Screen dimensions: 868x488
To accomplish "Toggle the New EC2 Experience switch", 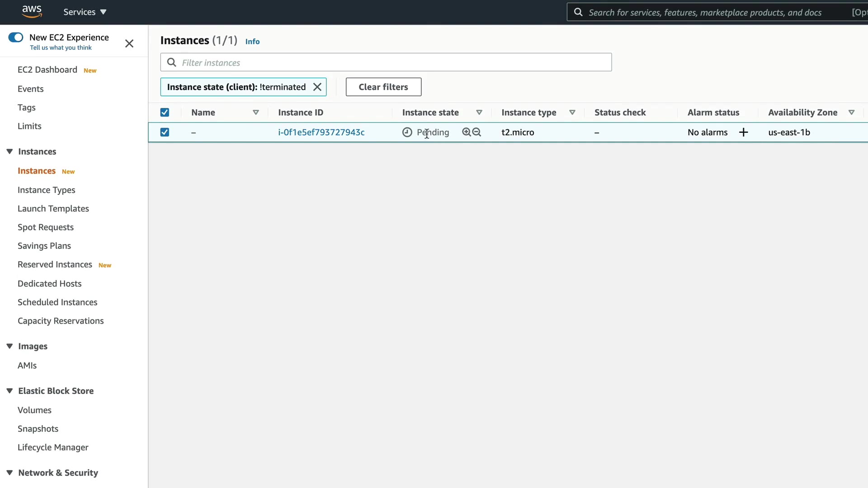I will tap(16, 38).
